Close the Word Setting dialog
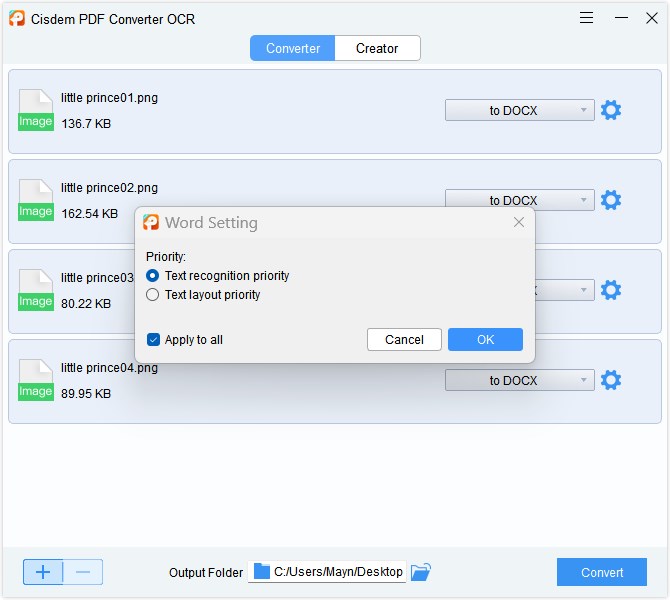The height and width of the screenshot is (600, 670). [519, 222]
